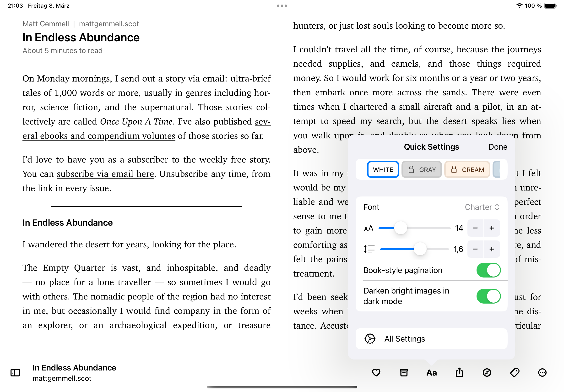Open All Settings row
This screenshot has height=392, width=564.
[431, 339]
